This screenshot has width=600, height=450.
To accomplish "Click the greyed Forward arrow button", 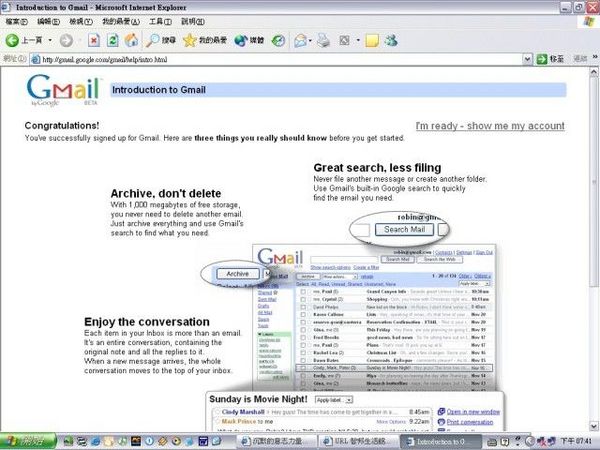I will (x=66, y=40).
